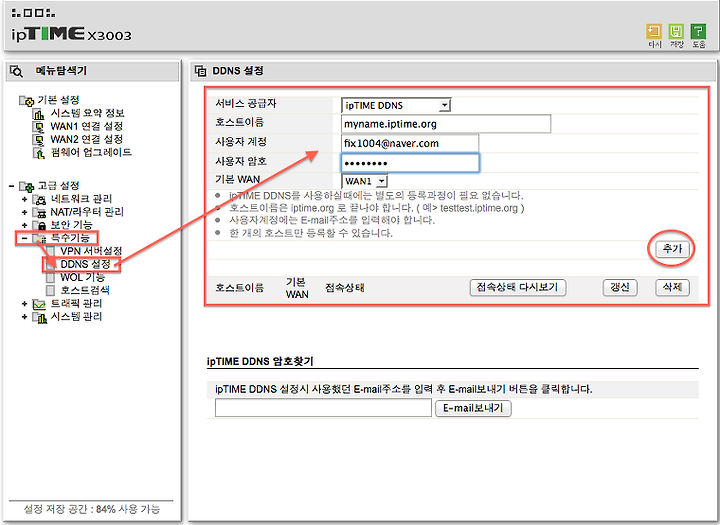
Task: Click the NAT/라우터 관리 icon
Action: point(40,212)
